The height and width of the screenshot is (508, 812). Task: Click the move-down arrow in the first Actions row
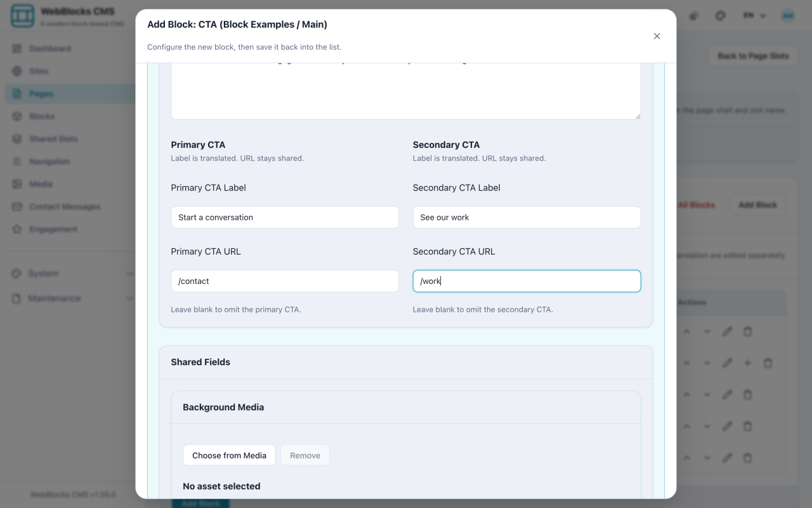[707, 331]
